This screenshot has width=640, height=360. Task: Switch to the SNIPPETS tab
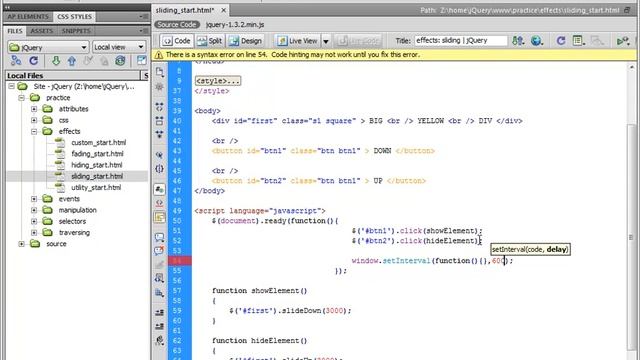[x=76, y=31]
